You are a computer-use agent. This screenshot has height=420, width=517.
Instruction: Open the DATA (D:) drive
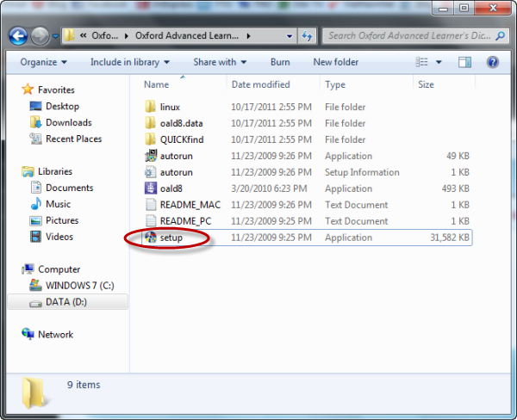[x=66, y=302]
